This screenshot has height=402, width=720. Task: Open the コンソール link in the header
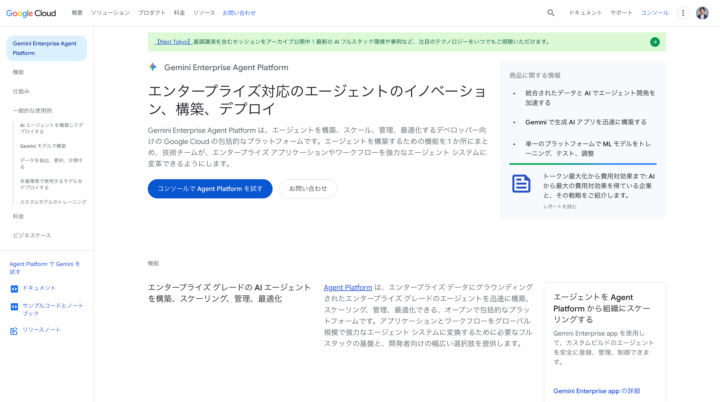pos(654,13)
